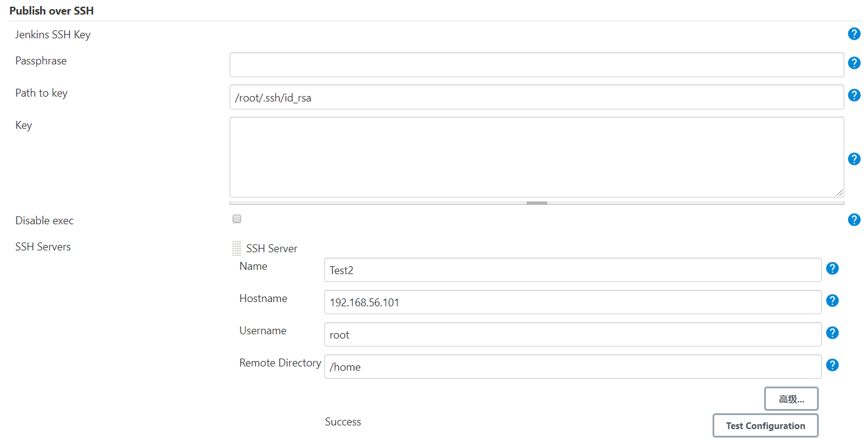Viewport: 868px width, 440px height.
Task: Click the Remote Directory field
Action: tap(572, 367)
